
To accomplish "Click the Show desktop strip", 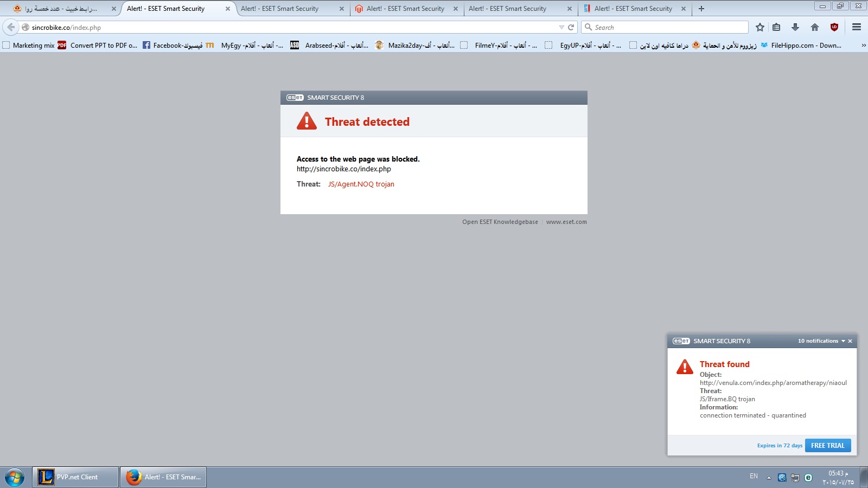I will coord(864,477).
